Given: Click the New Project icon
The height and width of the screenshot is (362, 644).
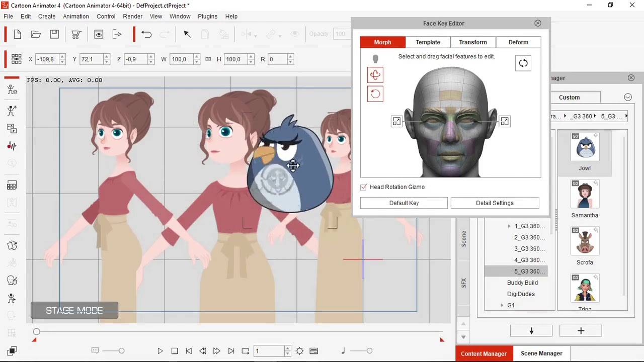Looking at the screenshot, I should (x=17, y=34).
